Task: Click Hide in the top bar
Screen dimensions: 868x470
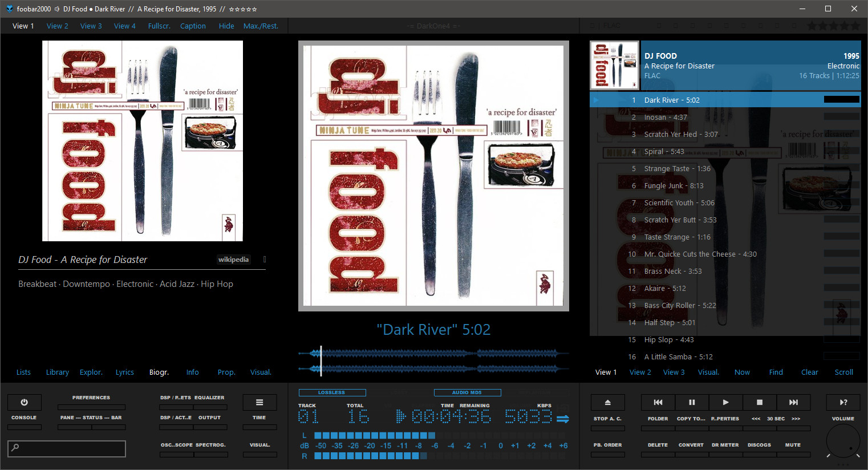Action: point(226,26)
